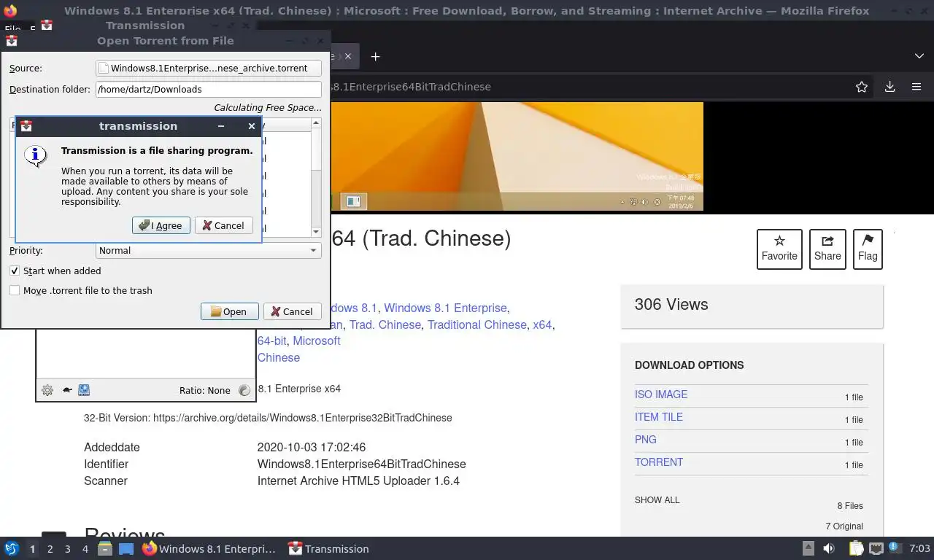Click the TORRENT download link
Screen dimensions: 934x560
pyautogui.click(x=659, y=462)
